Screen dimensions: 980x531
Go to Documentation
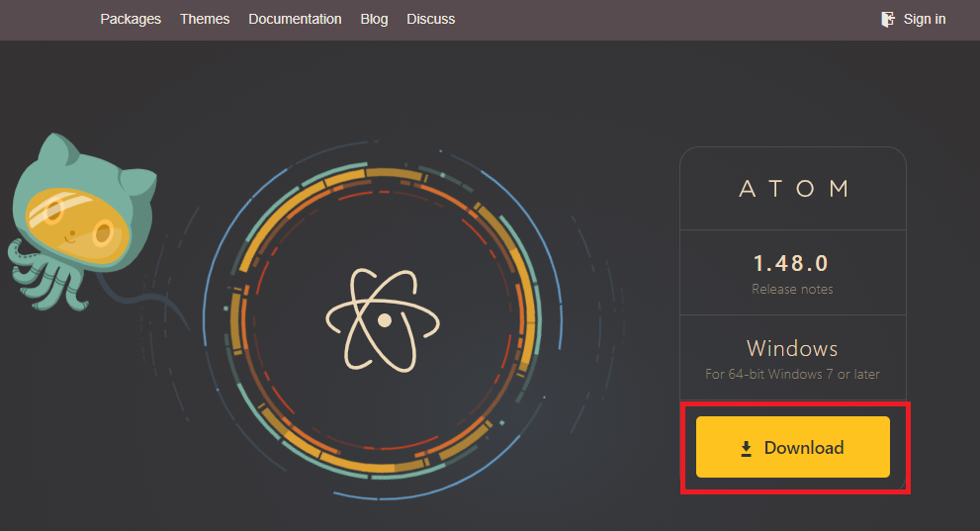(295, 20)
